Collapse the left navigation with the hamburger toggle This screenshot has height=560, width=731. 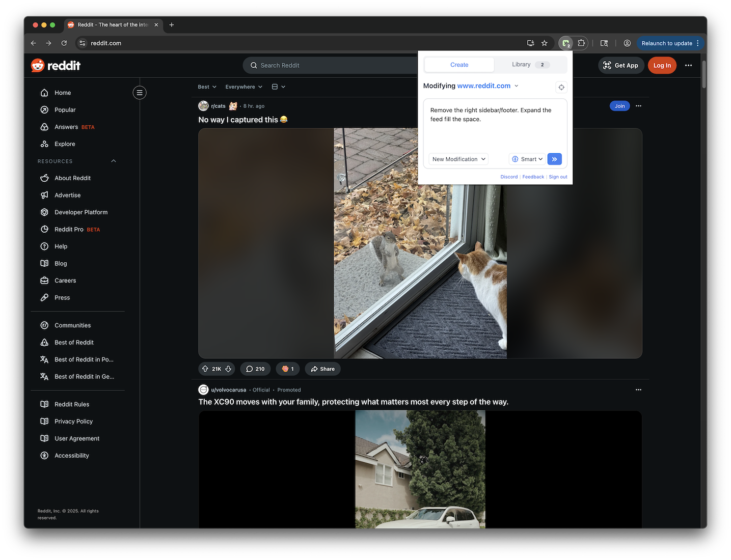tap(140, 93)
